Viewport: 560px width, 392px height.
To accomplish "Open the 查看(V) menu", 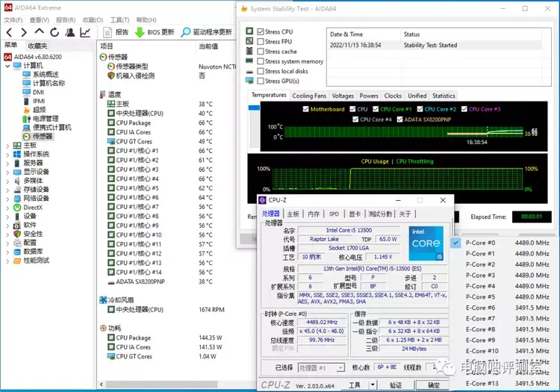I will [39, 20].
